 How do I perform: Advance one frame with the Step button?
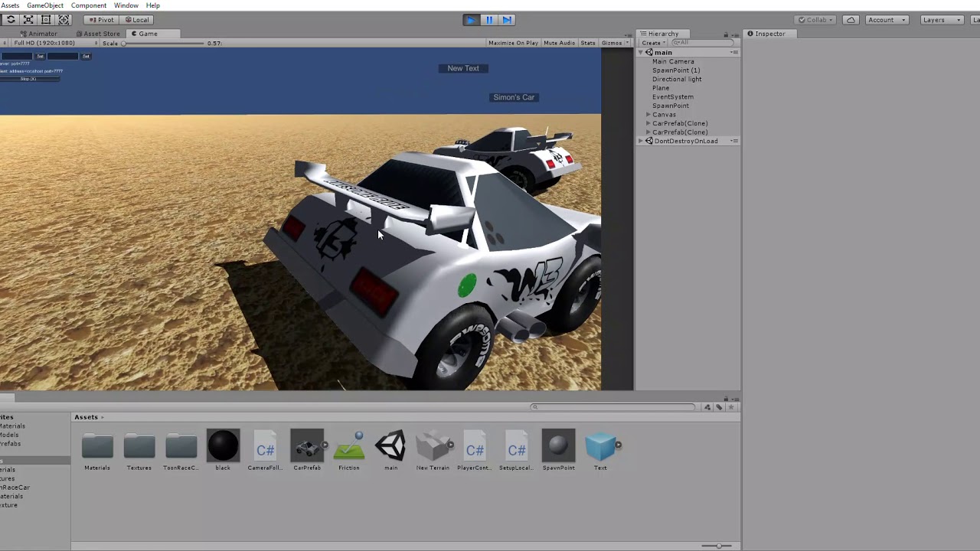[x=507, y=20]
